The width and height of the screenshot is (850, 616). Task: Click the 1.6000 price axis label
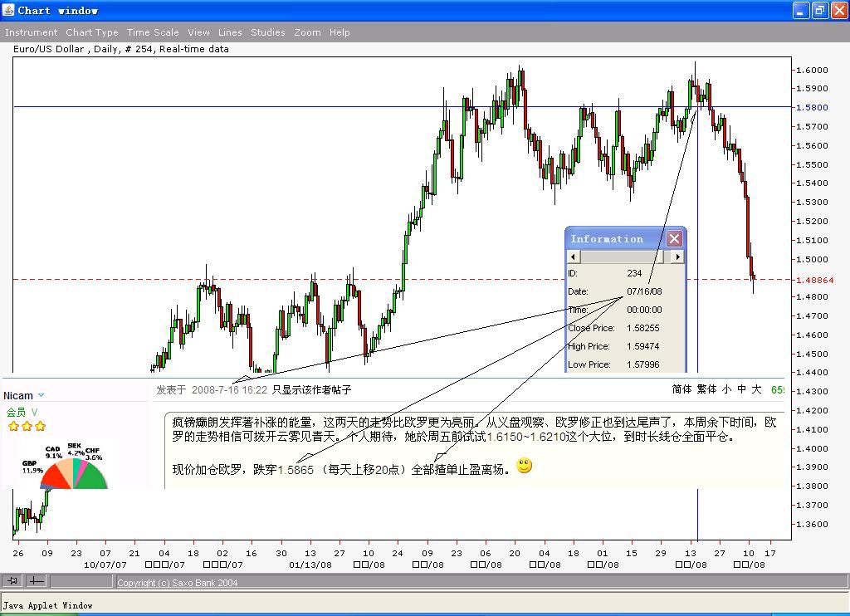tap(812, 70)
